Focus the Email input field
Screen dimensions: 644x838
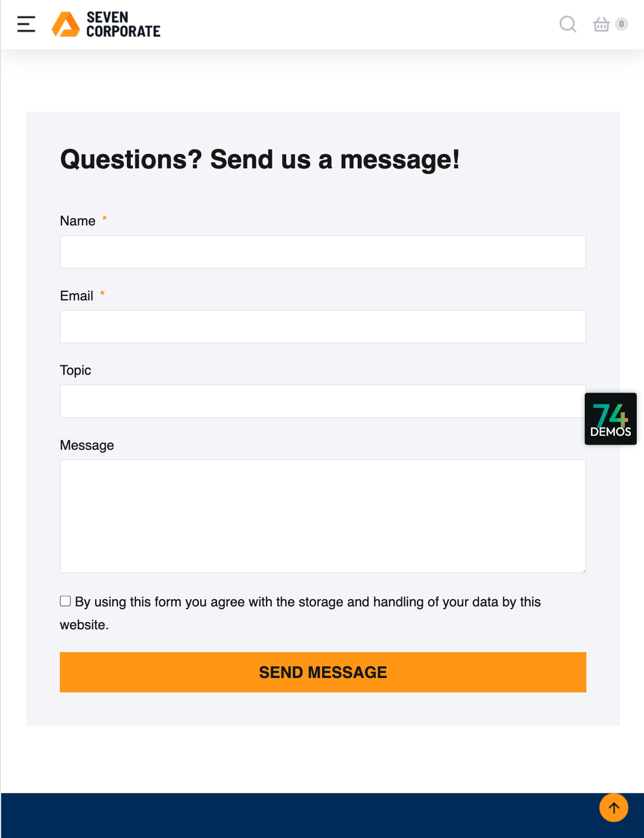pos(323,327)
